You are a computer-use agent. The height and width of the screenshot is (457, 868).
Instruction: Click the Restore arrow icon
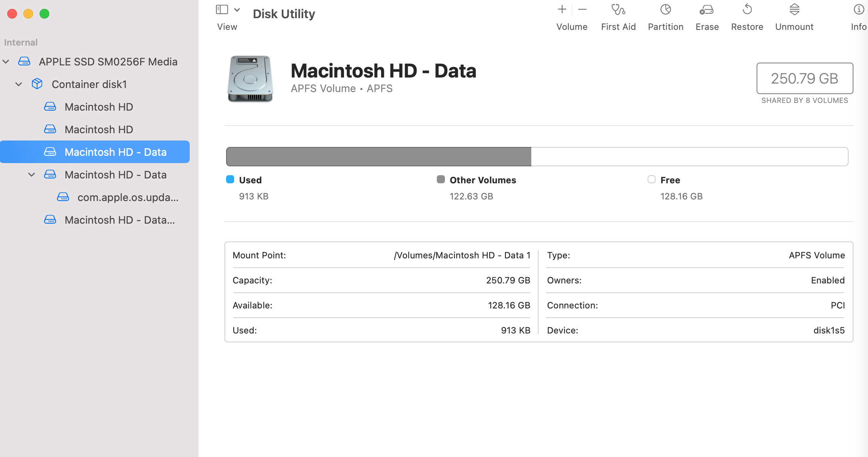pyautogui.click(x=747, y=10)
